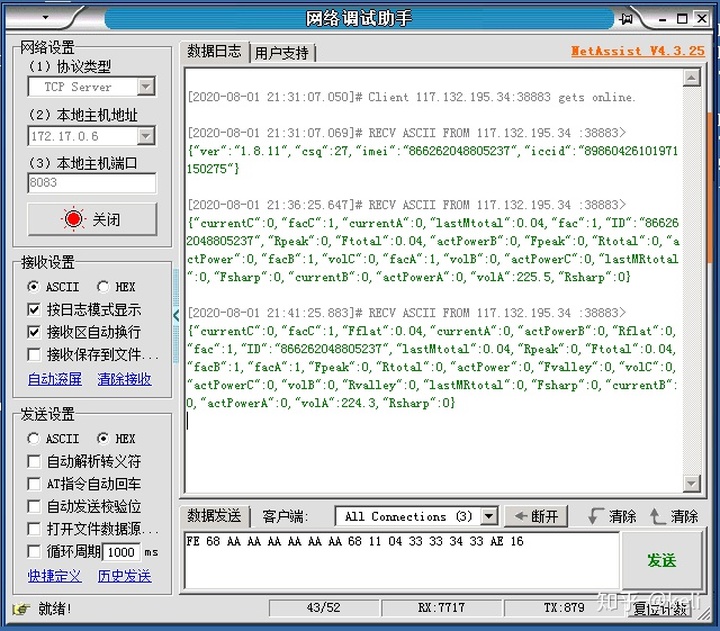Click the 本地主机端口 input field 8083

click(x=92, y=183)
